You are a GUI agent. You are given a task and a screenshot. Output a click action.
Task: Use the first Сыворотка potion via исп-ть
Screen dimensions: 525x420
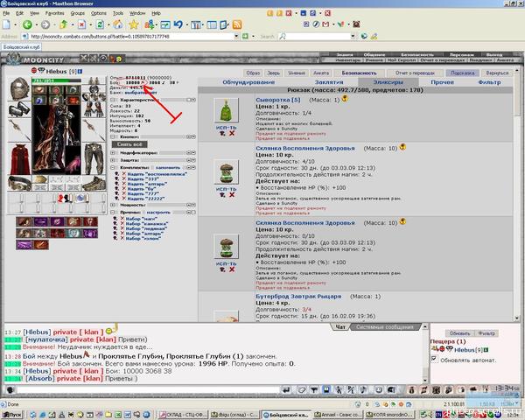click(226, 127)
